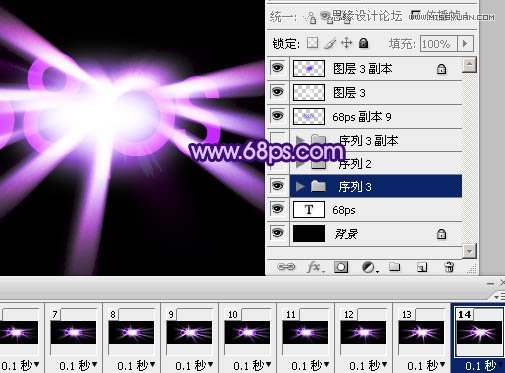This screenshot has width=505, height=373.
Task: Click the lock transparent pixels icon
Action: pos(312,43)
